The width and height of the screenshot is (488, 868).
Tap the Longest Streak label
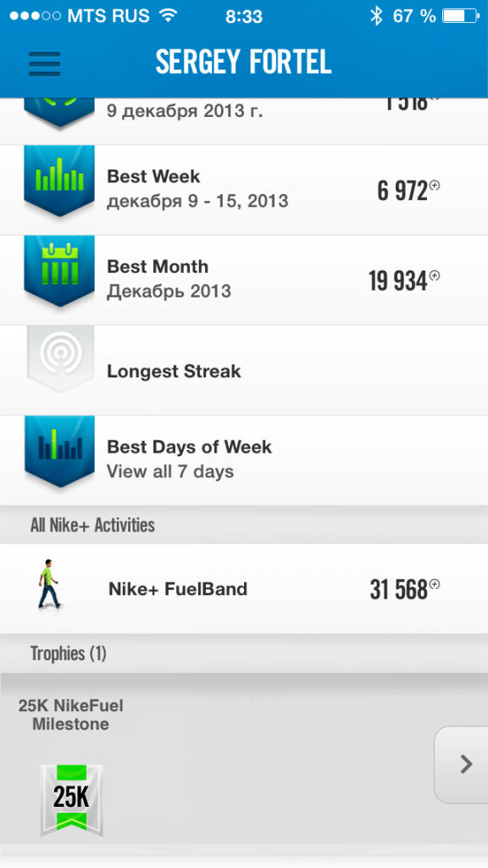point(174,371)
